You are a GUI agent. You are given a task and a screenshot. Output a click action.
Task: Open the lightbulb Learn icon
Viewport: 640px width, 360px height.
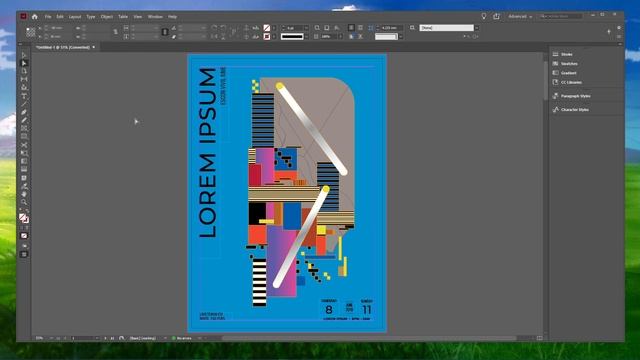click(484, 16)
